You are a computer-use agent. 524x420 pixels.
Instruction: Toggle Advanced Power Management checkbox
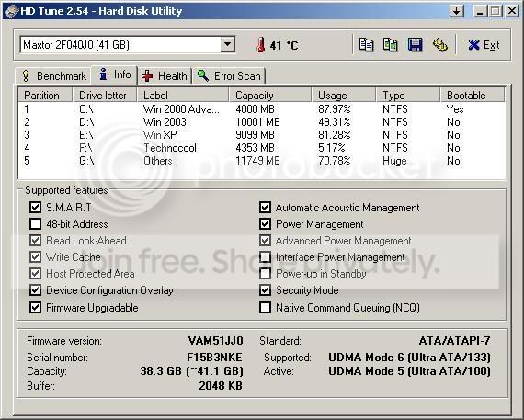pyautogui.click(x=265, y=241)
